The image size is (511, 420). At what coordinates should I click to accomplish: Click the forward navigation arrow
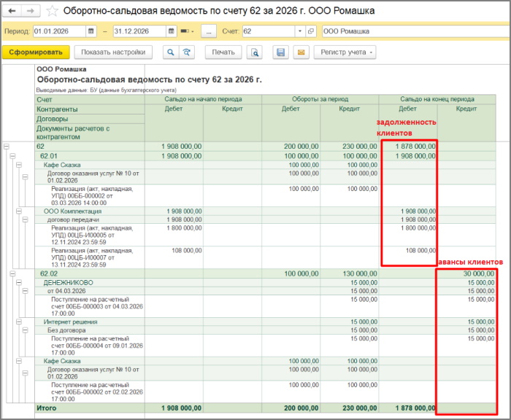pos(31,12)
